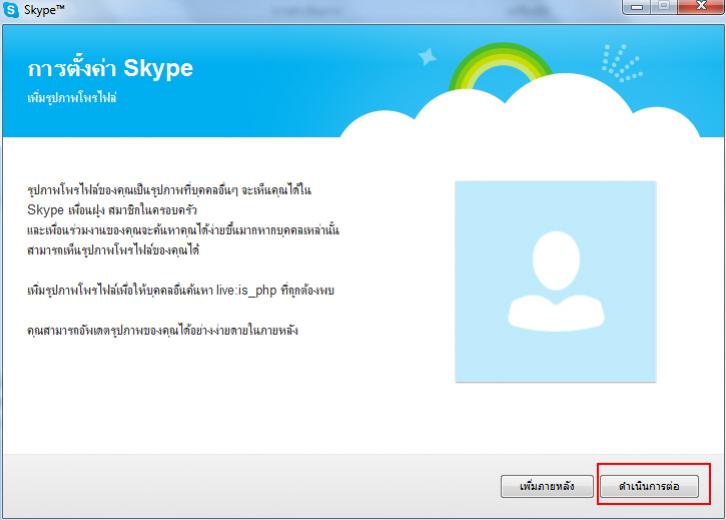Click the last line คุณสามารถอัพเดตรูปภาพ
This screenshot has height=520, width=726.
point(163,331)
